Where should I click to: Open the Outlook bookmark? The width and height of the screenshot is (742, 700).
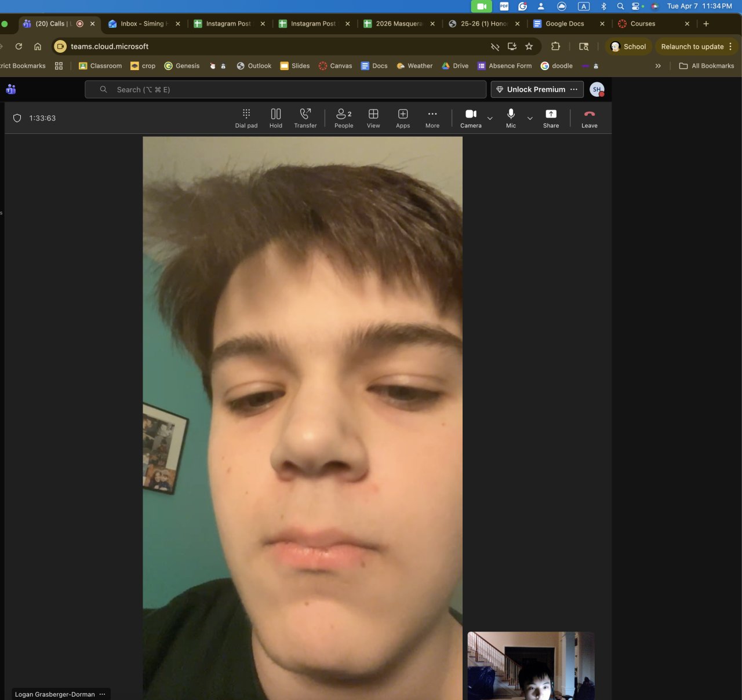pos(254,66)
